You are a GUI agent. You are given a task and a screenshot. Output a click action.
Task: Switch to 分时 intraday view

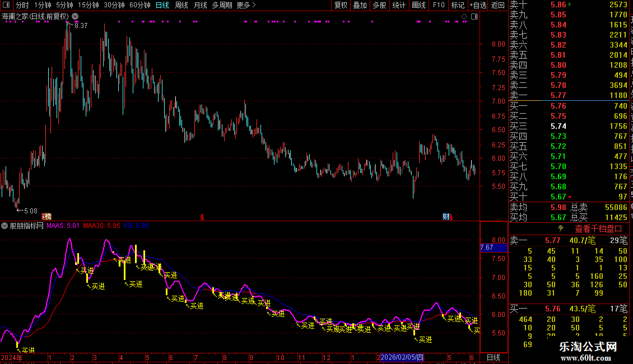pyautogui.click(x=22, y=5)
